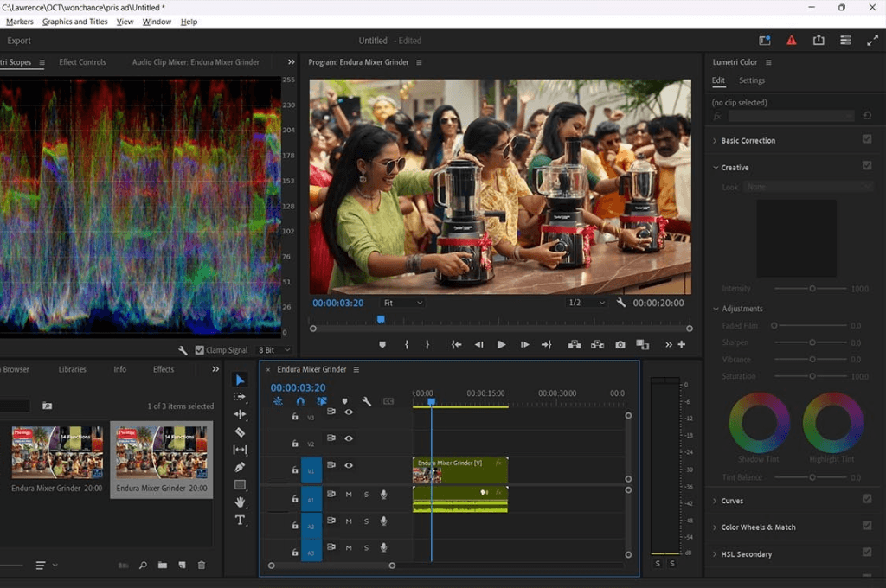Toggle the Clamp Signal checkbox
This screenshot has height=588, width=886.
tap(201, 350)
